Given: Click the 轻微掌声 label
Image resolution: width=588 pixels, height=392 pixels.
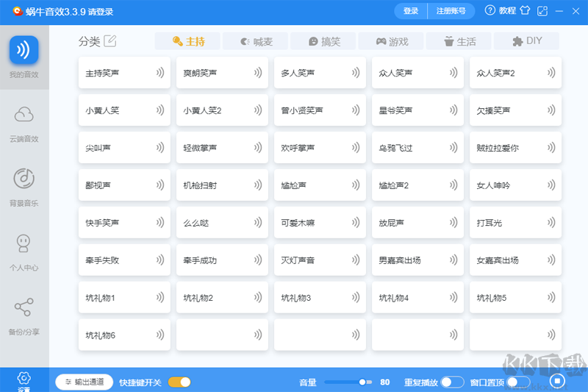Looking at the screenshot, I should point(200,148).
